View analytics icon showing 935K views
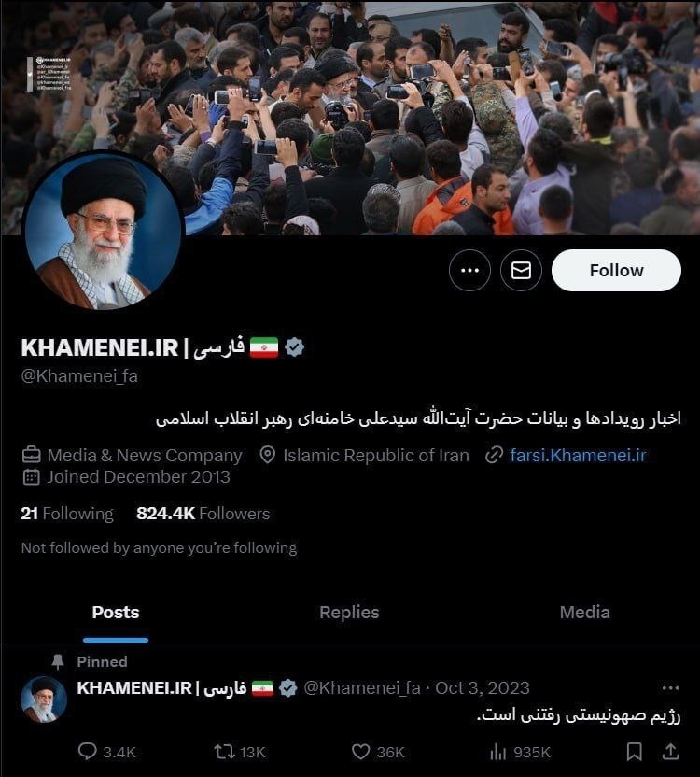 (497, 752)
